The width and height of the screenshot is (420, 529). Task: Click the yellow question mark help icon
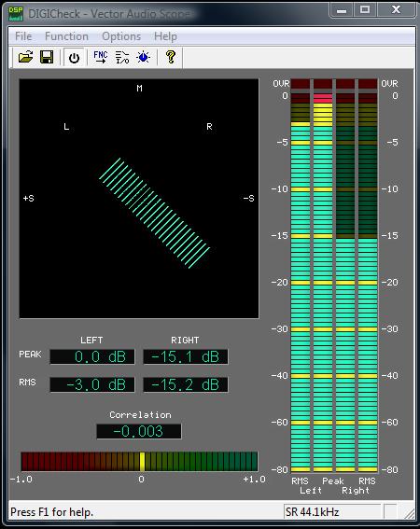(x=171, y=57)
